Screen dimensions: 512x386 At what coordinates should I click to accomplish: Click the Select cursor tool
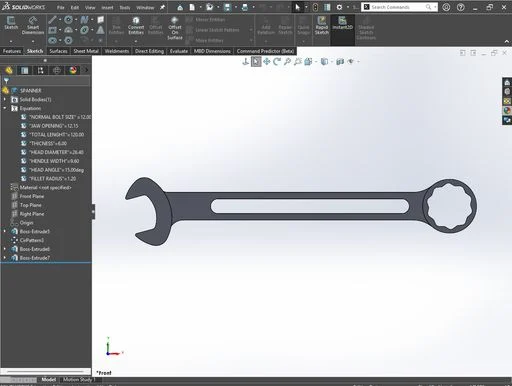pos(298,7)
